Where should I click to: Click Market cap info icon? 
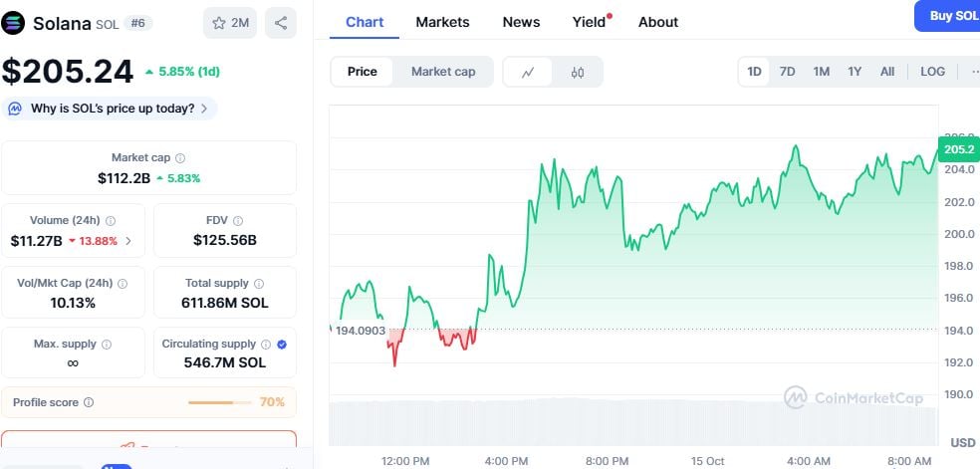pos(180,158)
